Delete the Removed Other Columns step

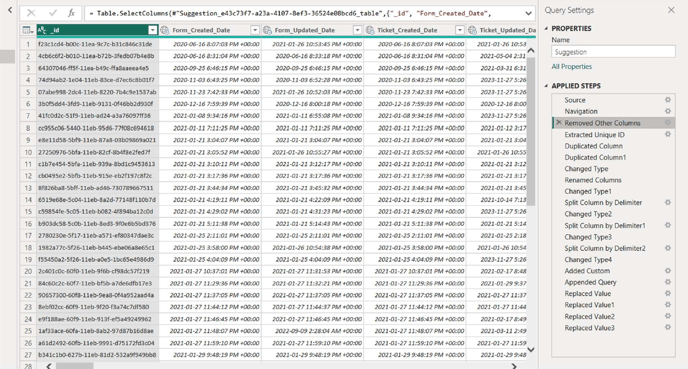559,123
